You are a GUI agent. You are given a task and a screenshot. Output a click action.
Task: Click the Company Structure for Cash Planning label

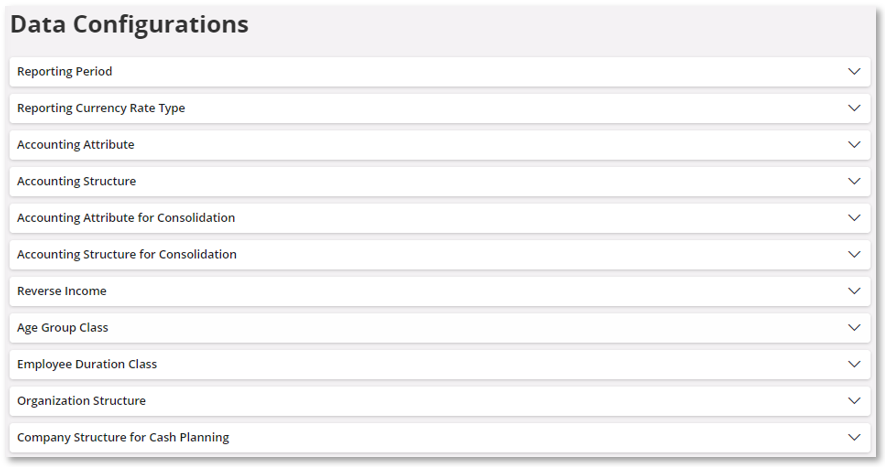123,437
